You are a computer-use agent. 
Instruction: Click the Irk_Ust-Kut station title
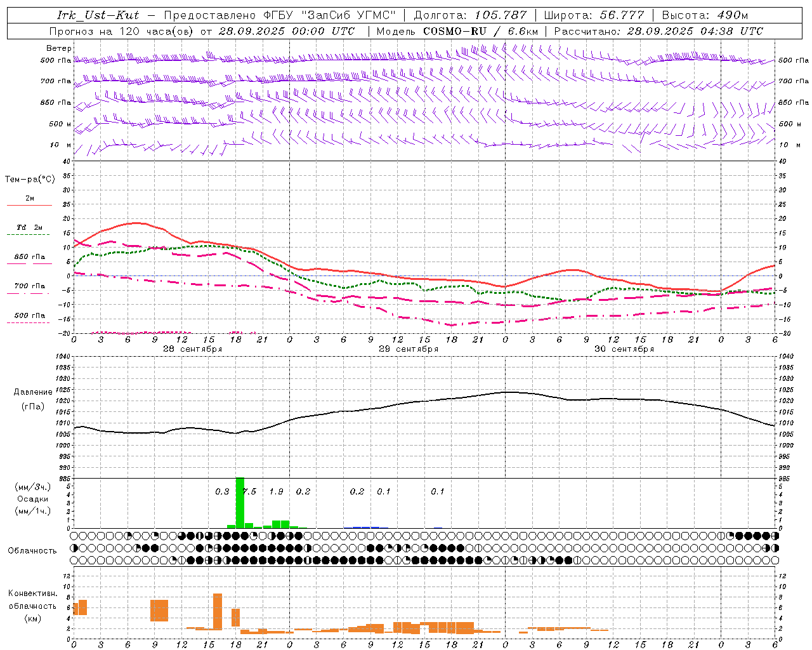98,15
